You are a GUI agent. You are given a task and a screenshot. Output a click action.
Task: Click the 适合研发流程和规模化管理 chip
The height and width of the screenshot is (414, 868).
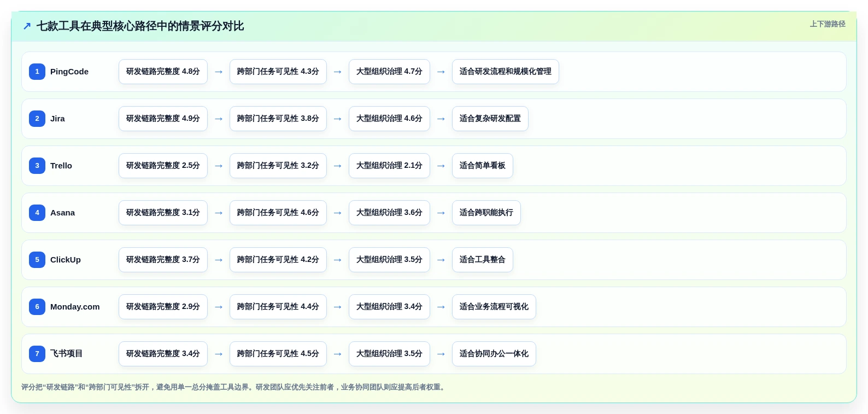click(x=506, y=72)
